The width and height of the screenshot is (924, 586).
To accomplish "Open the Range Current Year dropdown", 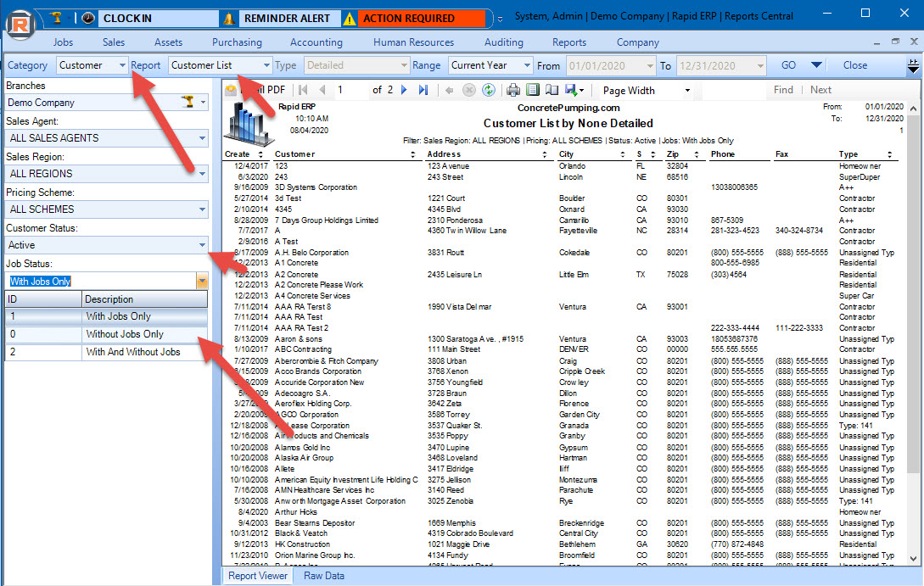I will [527, 65].
